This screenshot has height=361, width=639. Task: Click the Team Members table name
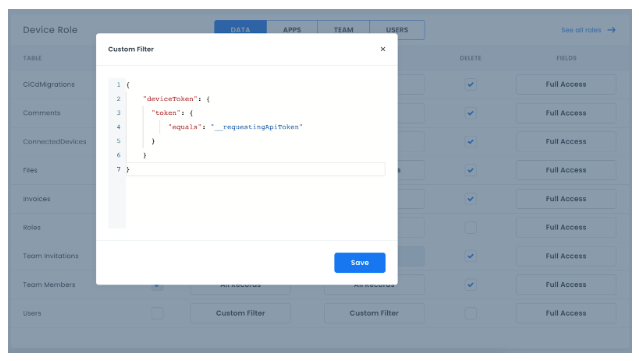point(49,285)
